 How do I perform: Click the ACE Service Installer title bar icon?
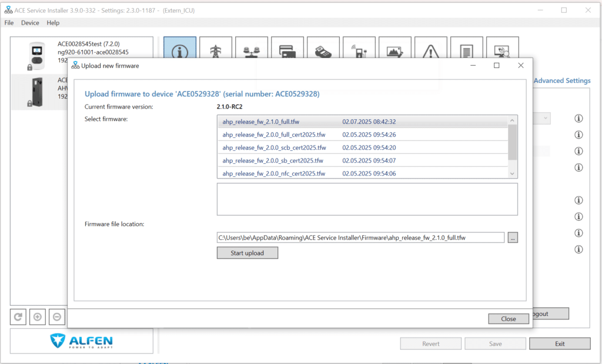[x=8, y=11]
